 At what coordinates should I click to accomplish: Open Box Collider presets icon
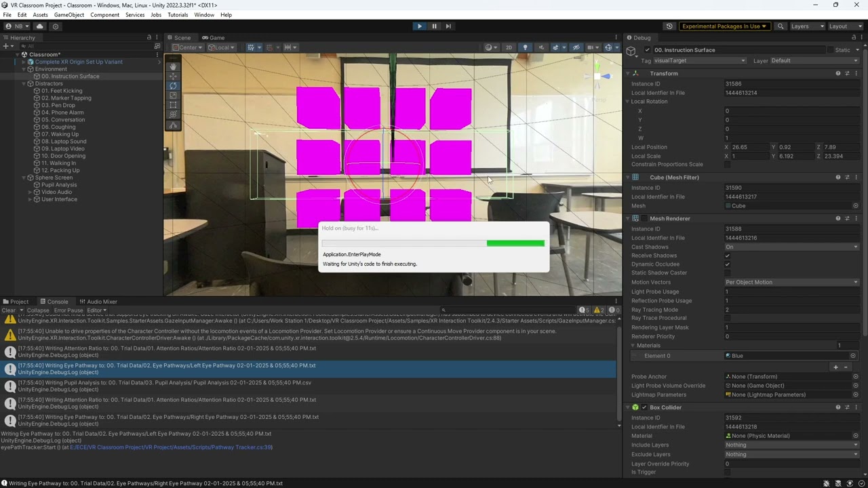[847, 407]
